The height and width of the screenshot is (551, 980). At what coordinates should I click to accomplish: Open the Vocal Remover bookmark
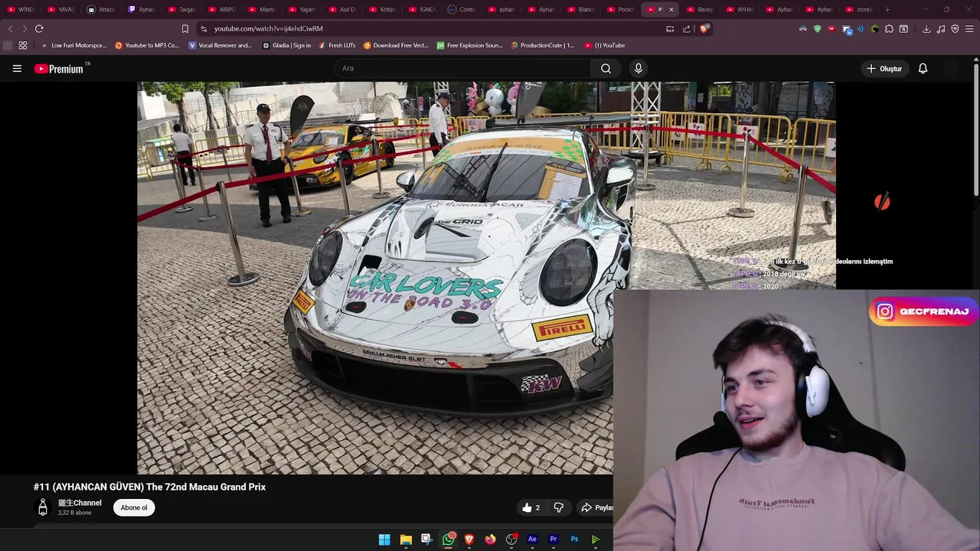click(x=220, y=45)
